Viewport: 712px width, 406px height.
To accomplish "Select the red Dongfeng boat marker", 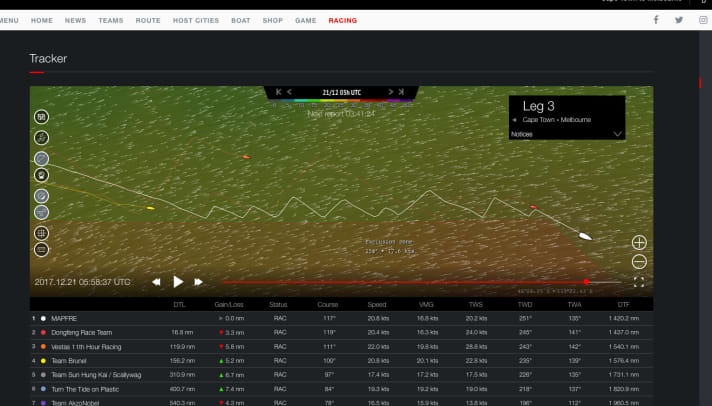I will click(x=534, y=207).
